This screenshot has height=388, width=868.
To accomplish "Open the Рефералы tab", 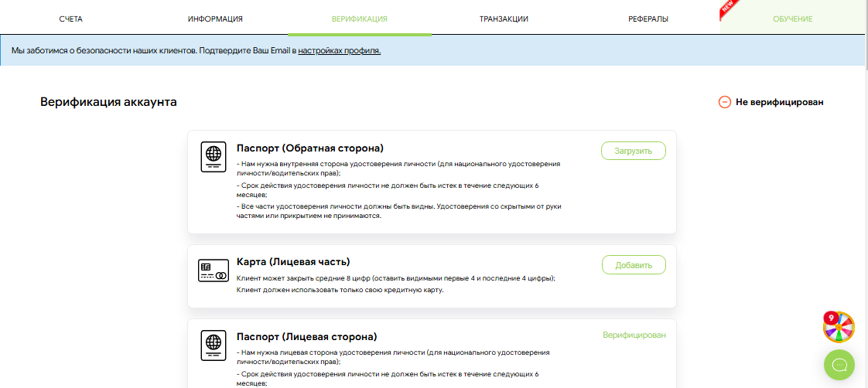I will (648, 19).
